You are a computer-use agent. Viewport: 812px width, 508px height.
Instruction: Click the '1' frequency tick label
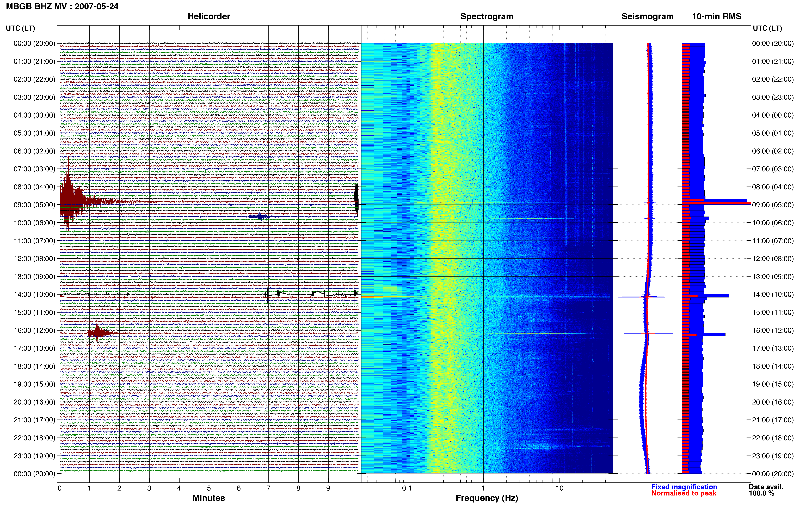[x=483, y=488]
